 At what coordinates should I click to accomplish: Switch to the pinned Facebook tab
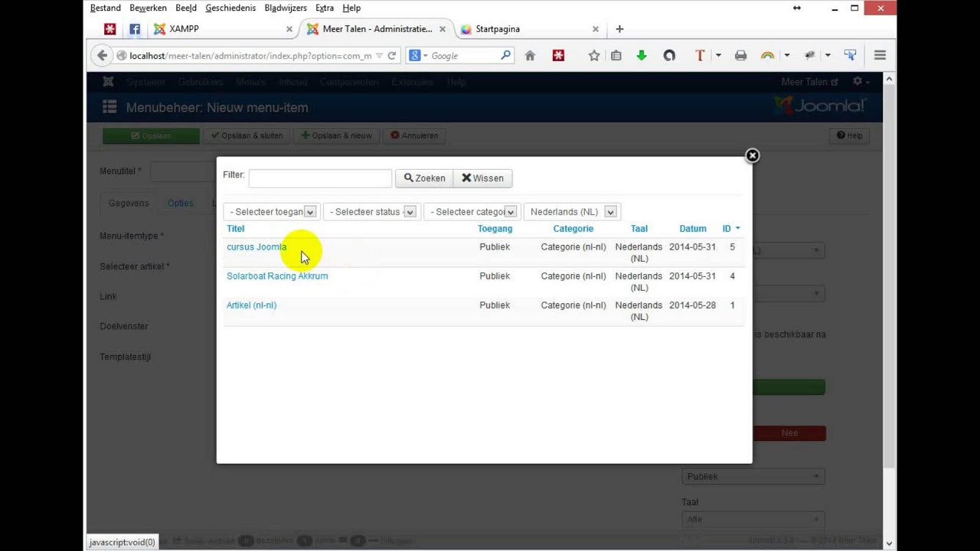(135, 29)
